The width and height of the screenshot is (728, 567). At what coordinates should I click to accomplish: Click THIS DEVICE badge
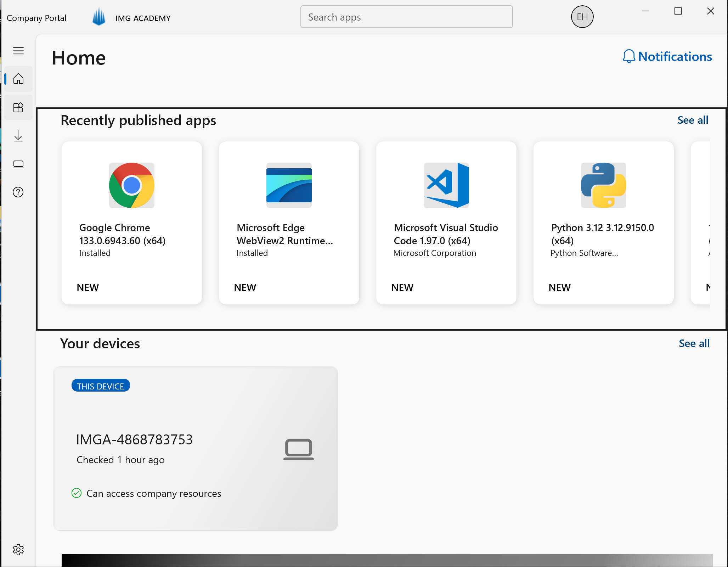point(101,386)
